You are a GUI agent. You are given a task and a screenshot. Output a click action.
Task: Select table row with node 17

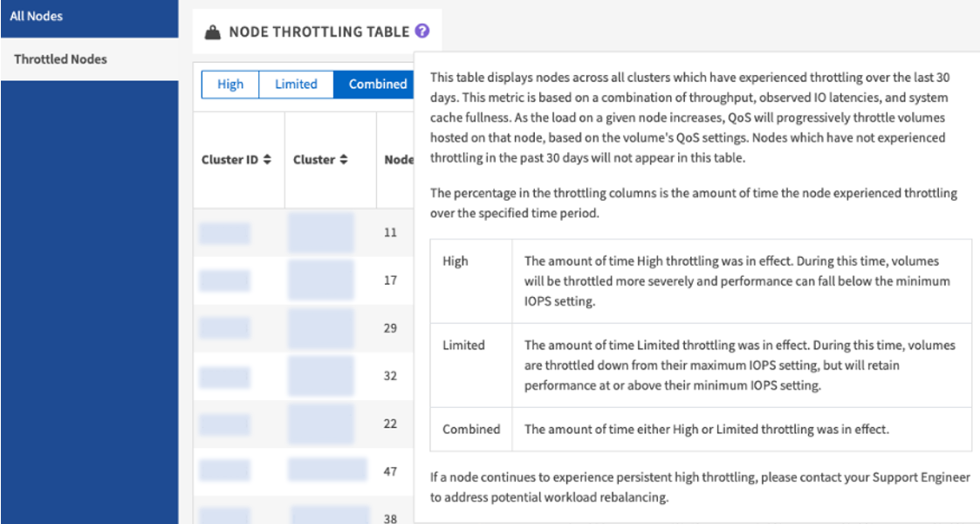tap(390, 280)
